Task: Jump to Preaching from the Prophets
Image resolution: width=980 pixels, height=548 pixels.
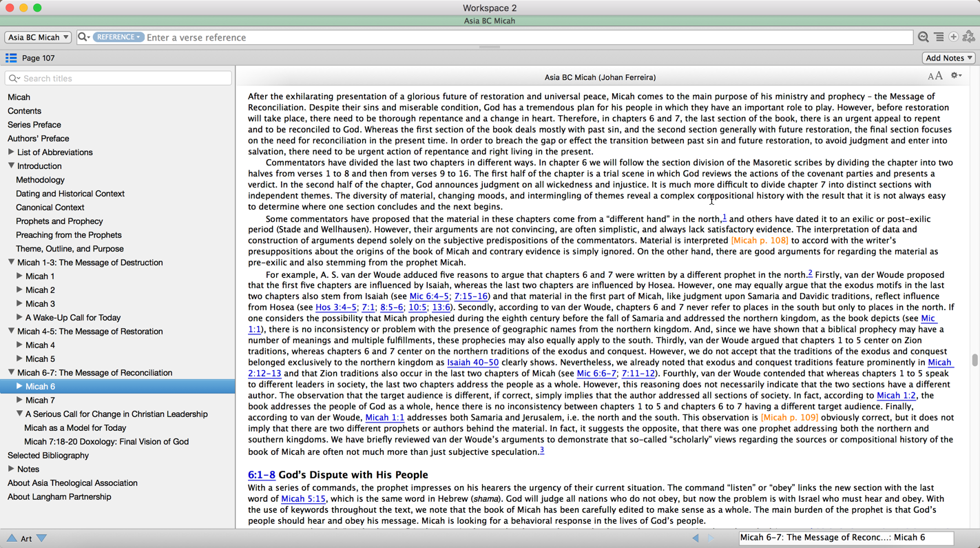Action: pyautogui.click(x=69, y=235)
